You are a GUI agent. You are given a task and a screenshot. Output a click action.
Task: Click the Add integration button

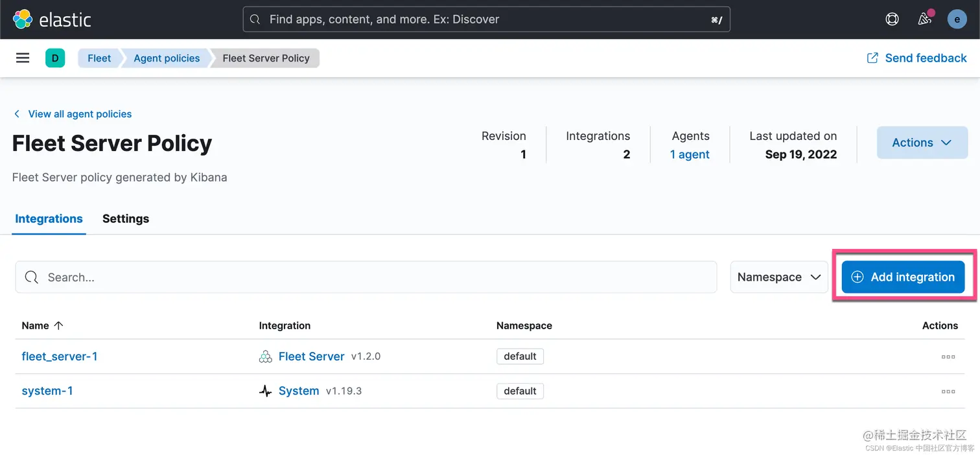(903, 277)
